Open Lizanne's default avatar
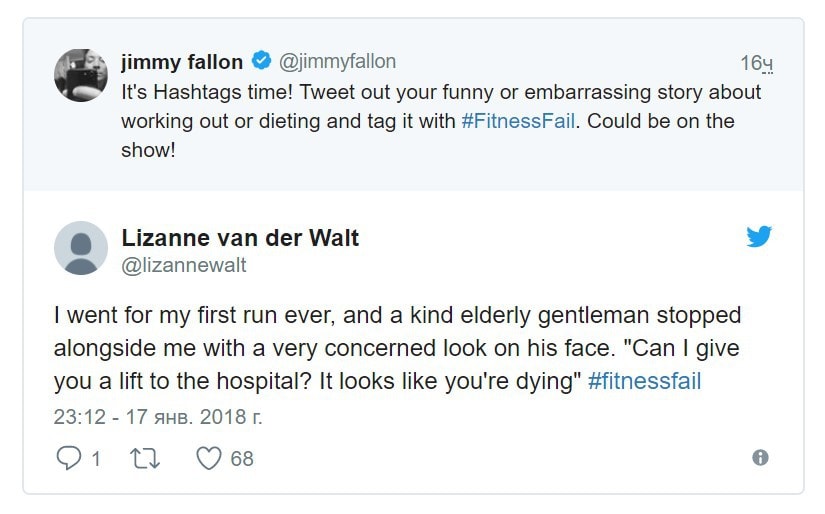Viewport: 825px width, 514px height. click(81, 248)
